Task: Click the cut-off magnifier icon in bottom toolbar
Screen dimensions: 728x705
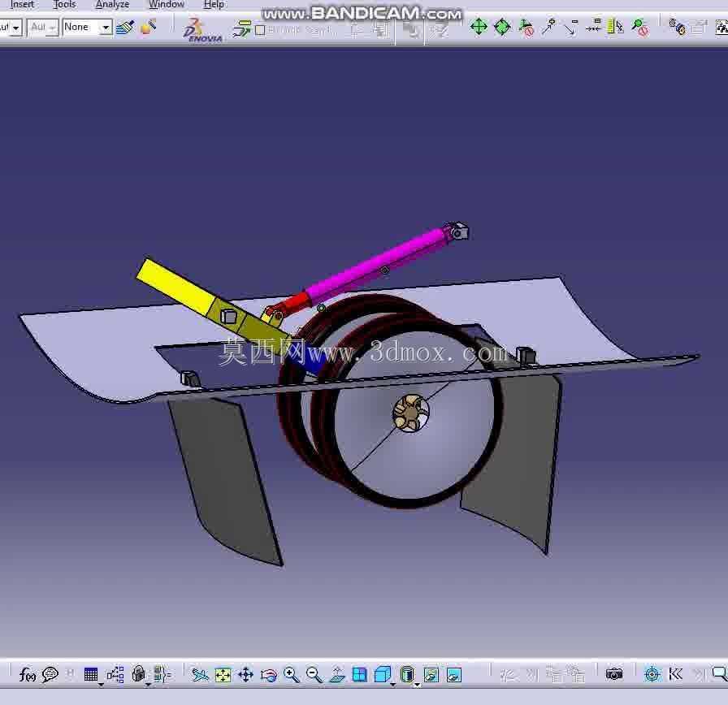Action: tap(720, 674)
